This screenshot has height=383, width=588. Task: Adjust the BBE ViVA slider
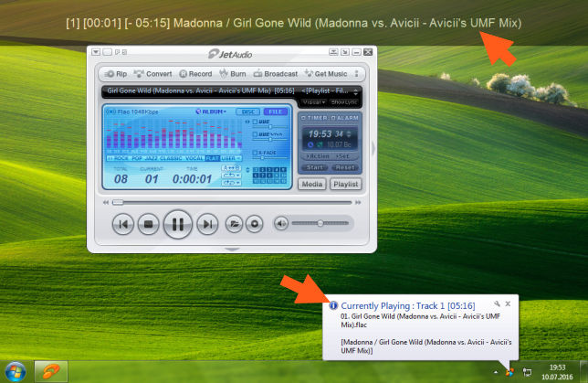[270, 139]
